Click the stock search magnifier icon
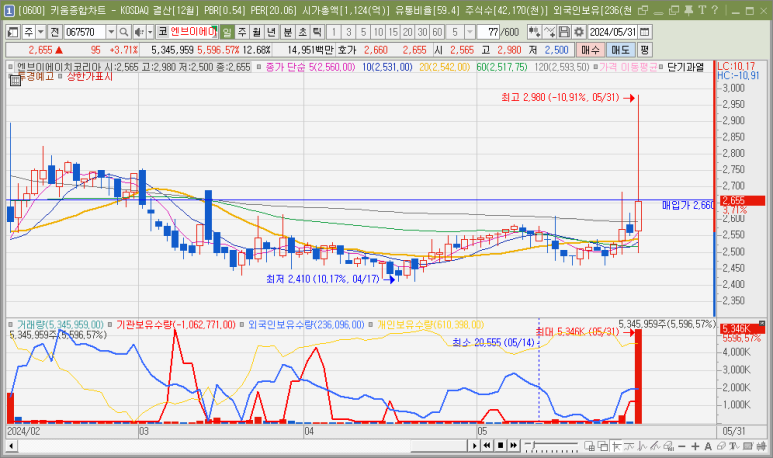 124,33
